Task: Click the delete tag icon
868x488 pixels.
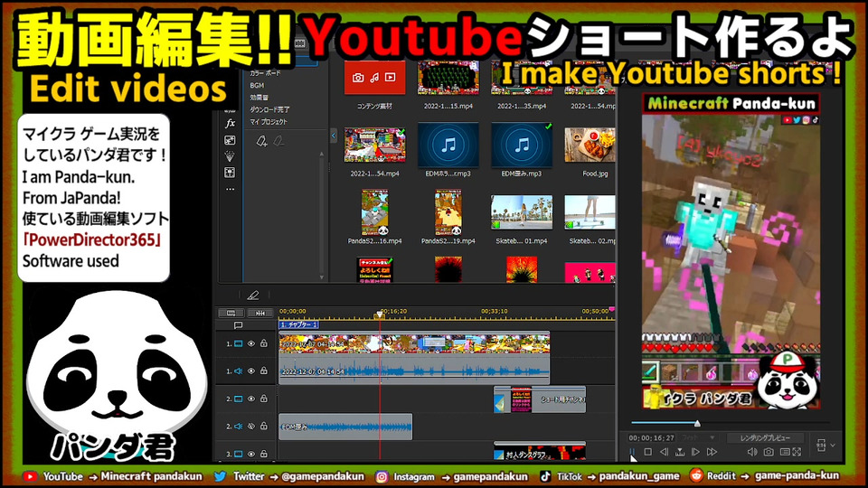Action: (279, 142)
